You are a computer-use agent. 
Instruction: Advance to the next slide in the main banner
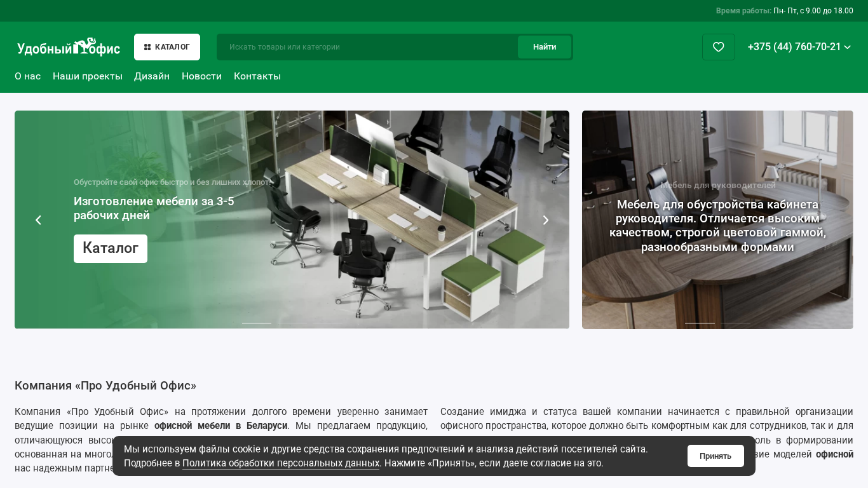(x=545, y=220)
